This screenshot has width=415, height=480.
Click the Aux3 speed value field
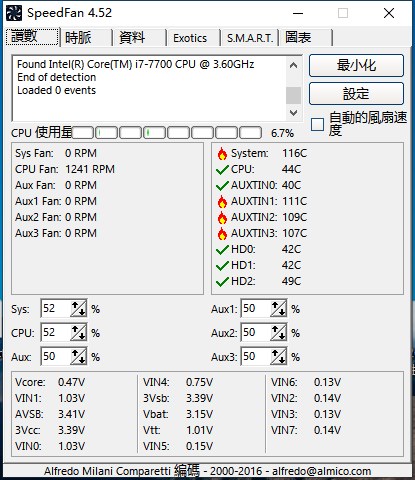tap(256, 357)
